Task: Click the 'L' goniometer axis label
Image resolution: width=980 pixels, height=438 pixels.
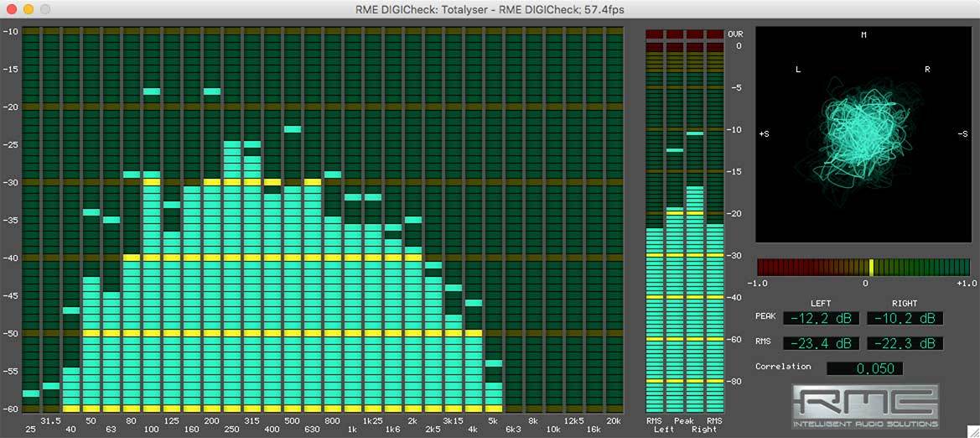Action: click(798, 70)
